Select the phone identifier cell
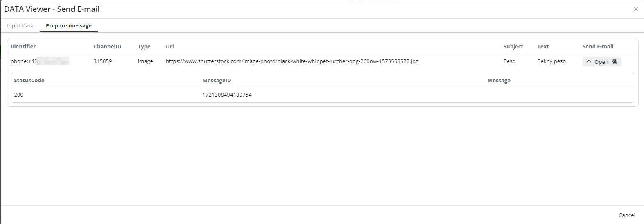The width and height of the screenshot is (644, 224). click(40, 61)
